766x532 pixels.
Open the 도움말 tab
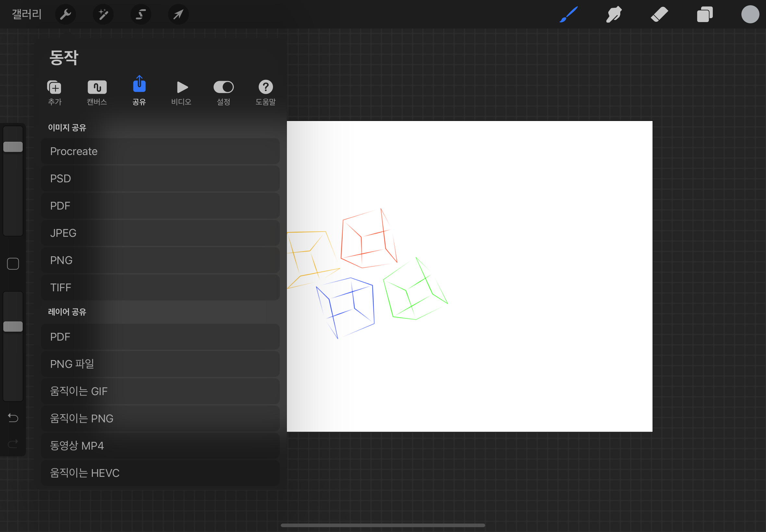click(266, 93)
